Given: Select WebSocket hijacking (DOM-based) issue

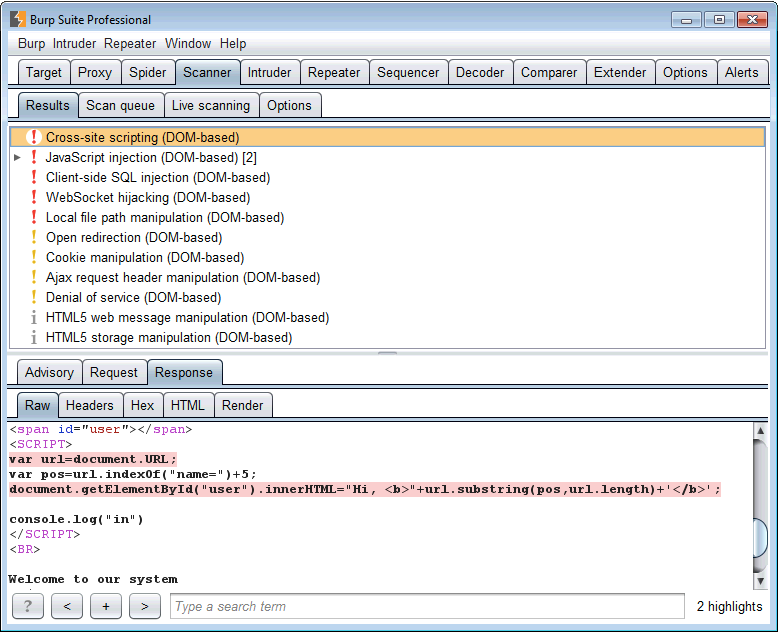Looking at the screenshot, I should pyautogui.click(x=388, y=197).
